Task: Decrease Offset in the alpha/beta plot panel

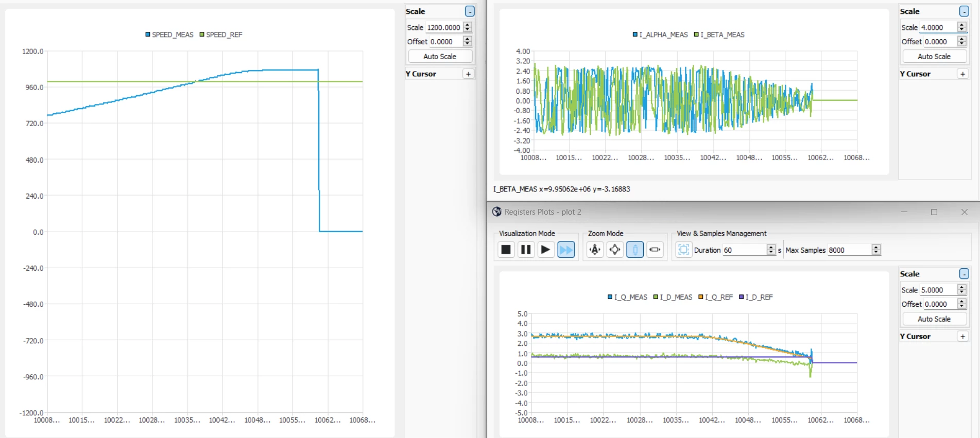Action: [962, 44]
